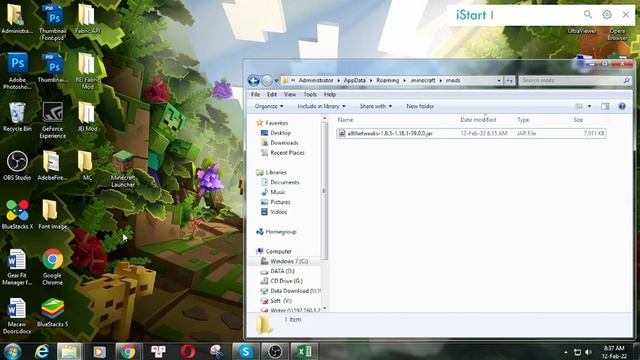Click the iStart search magnifier icon

[x=588, y=15]
